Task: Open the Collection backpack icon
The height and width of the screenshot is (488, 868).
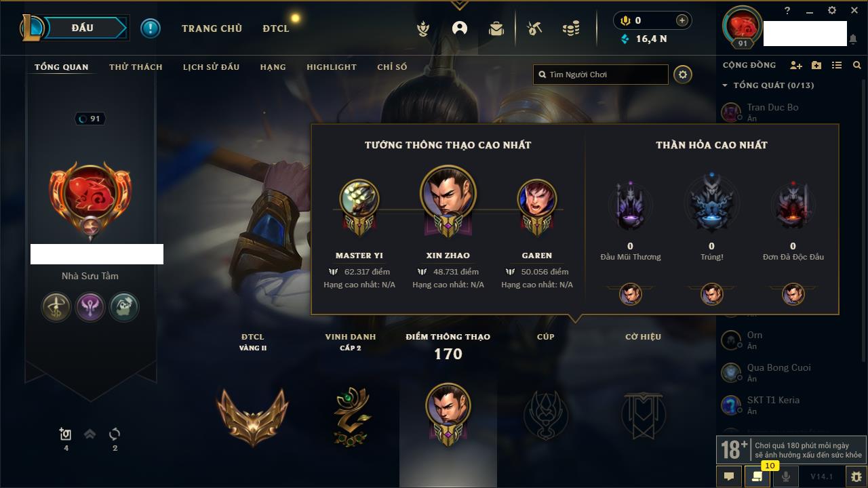Action: (x=496, y=28)
